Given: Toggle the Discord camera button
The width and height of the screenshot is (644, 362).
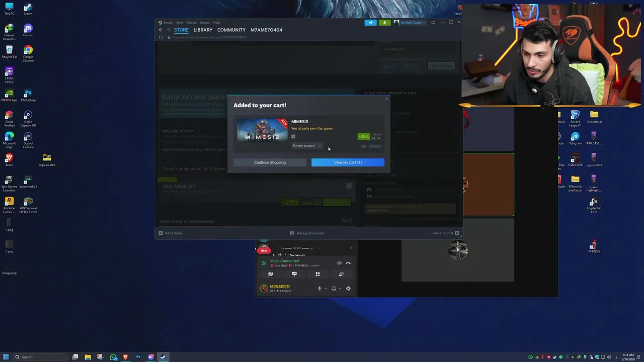Looking at the screenshot, I should click(x=271, y=274).
